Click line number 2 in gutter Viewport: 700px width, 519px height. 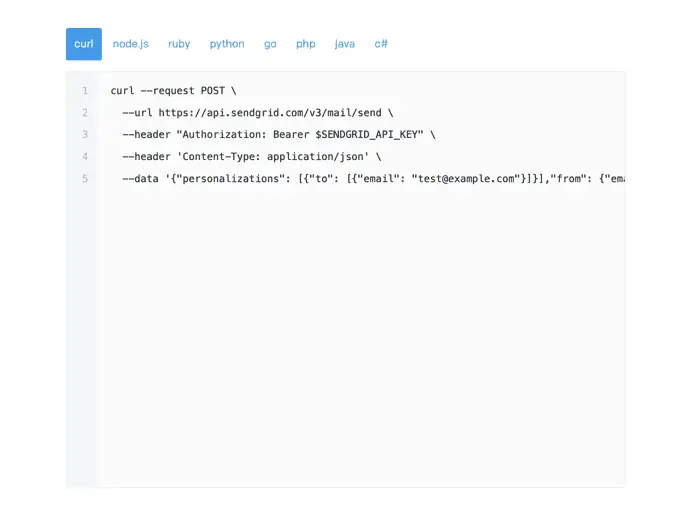tap(85, 113)
